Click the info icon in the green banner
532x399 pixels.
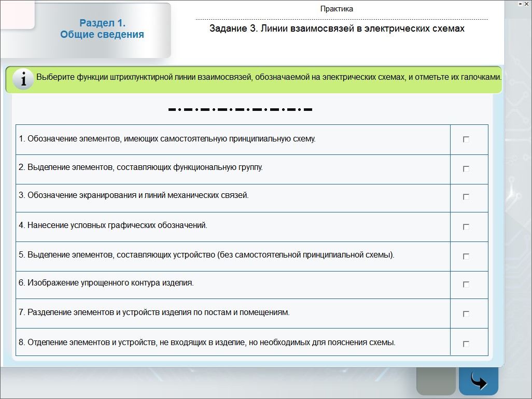point(22,79)
